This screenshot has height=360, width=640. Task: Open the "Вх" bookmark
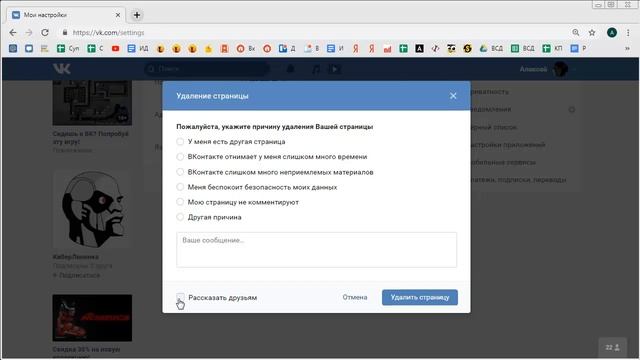point(246,49)
